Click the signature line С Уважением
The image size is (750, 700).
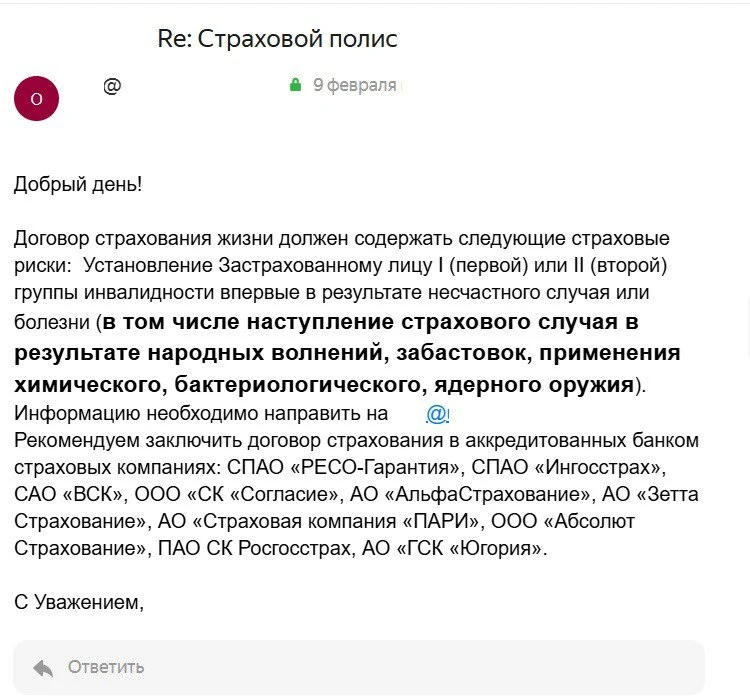(79, 602)
